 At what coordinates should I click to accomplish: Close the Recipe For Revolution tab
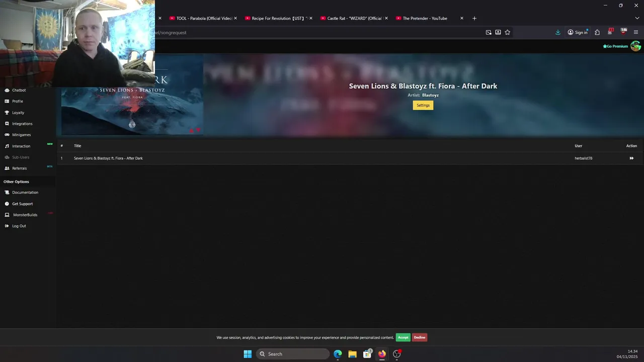click(x=311, y=18)
